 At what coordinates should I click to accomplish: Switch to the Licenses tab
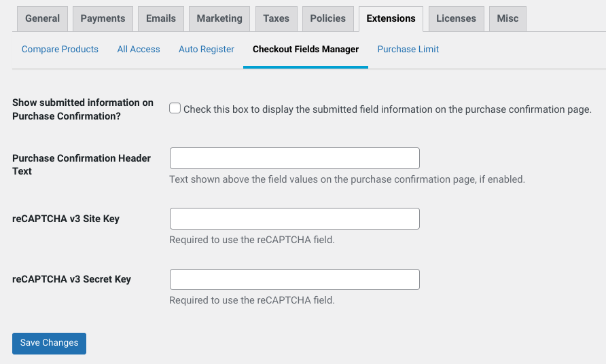click(456, 18)
